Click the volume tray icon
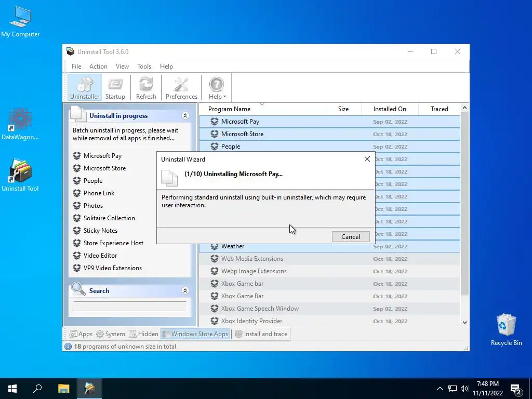This screenshot has height=399, width=532. pyautogui.click(x=464, y=389)
